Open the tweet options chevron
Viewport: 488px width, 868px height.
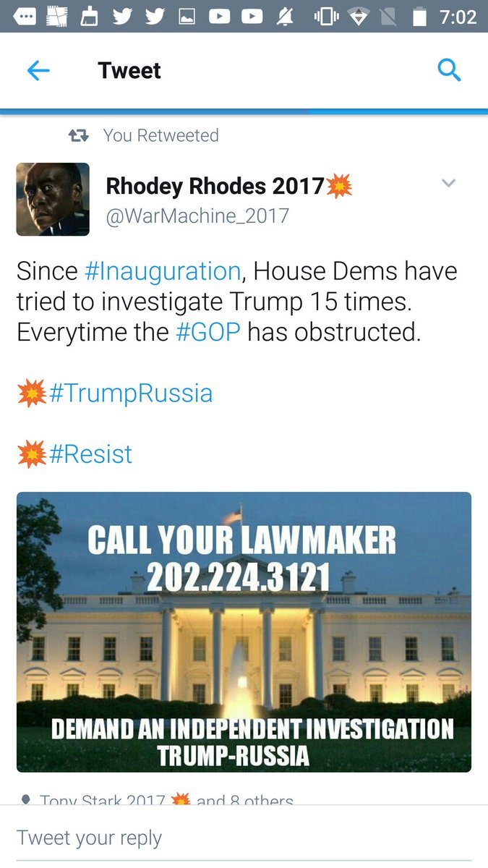point(449,183)
